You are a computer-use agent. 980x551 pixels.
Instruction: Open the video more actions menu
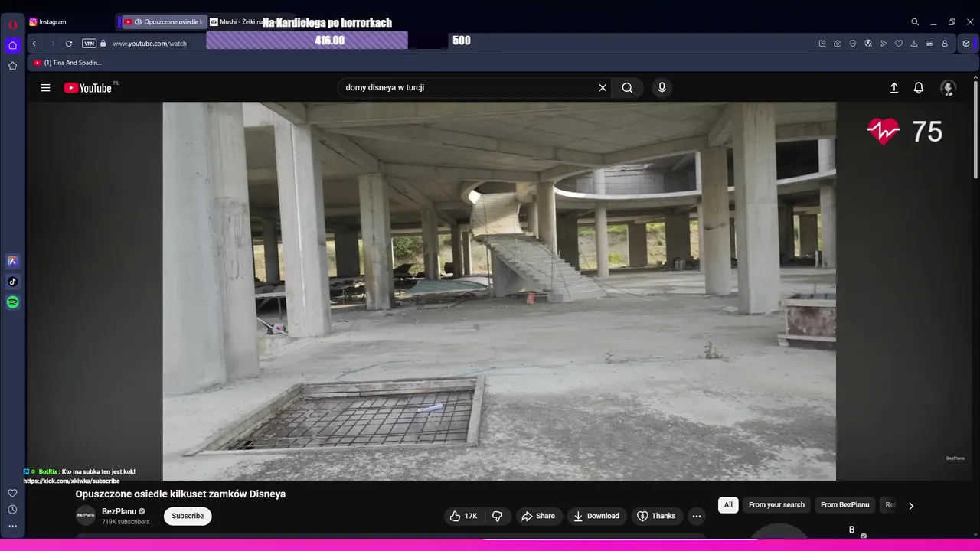[697, 516]
